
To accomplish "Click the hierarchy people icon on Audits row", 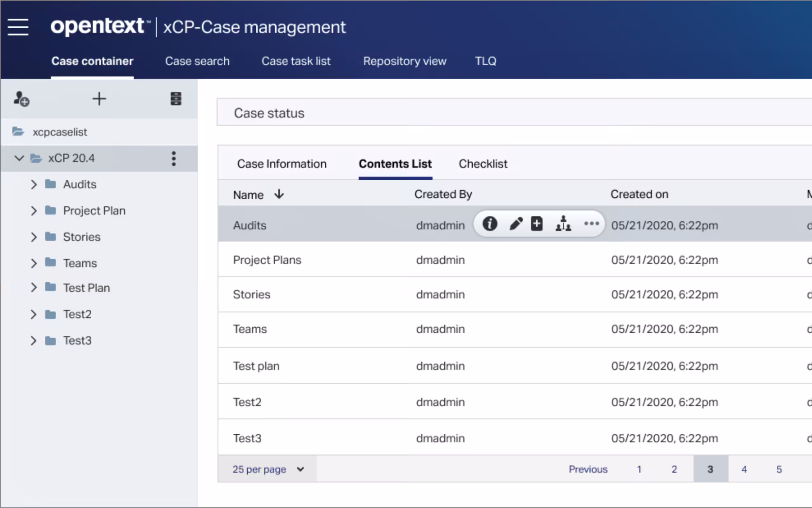I will [563, 224].
